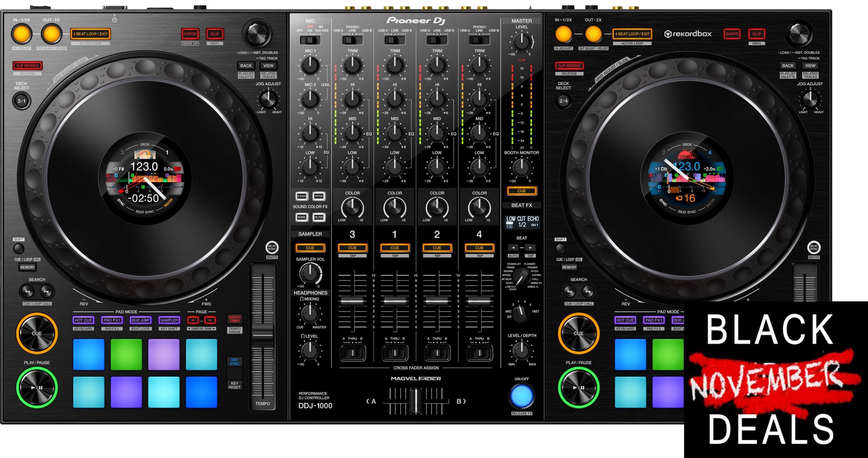
Task: Click the left deck DECK SELECT 3/1 button
Action: click(21, 101)
